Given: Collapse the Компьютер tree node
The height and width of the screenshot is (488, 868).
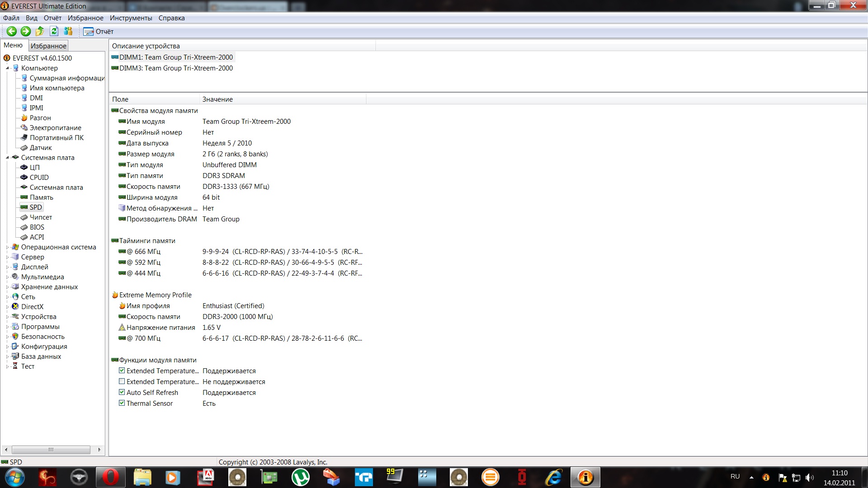Looking at the screenshot, I should pyautogui.click(x=7, y=68).
